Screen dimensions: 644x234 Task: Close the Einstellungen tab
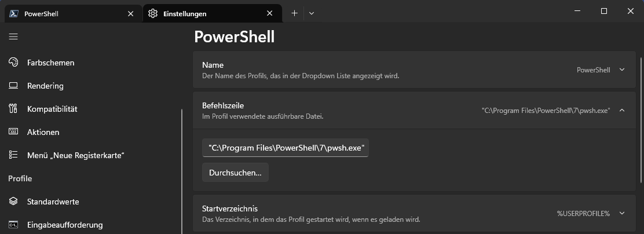(x=269, y=13)
